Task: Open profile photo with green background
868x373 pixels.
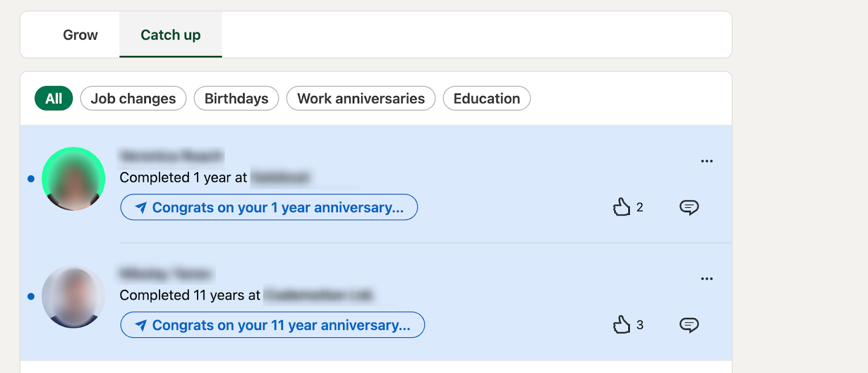Action: [x=73, y=179]
